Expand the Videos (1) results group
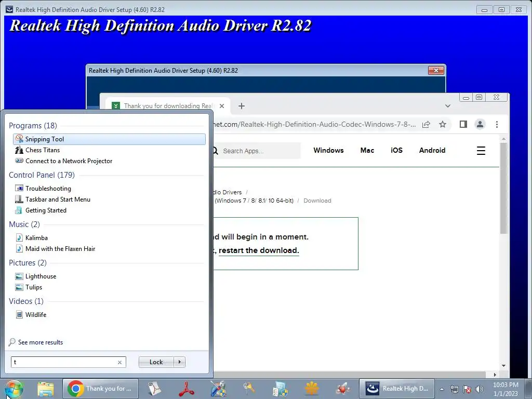 26,301
